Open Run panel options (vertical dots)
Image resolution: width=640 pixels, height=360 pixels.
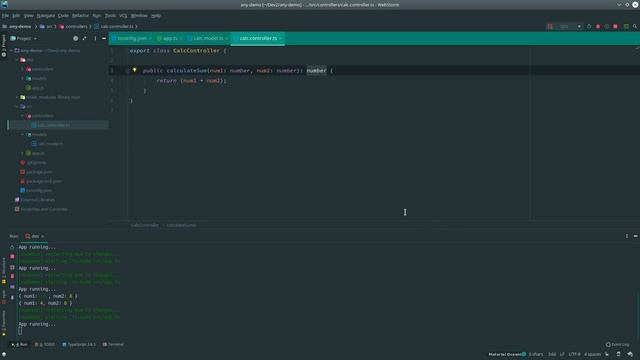tap(627, 236)
